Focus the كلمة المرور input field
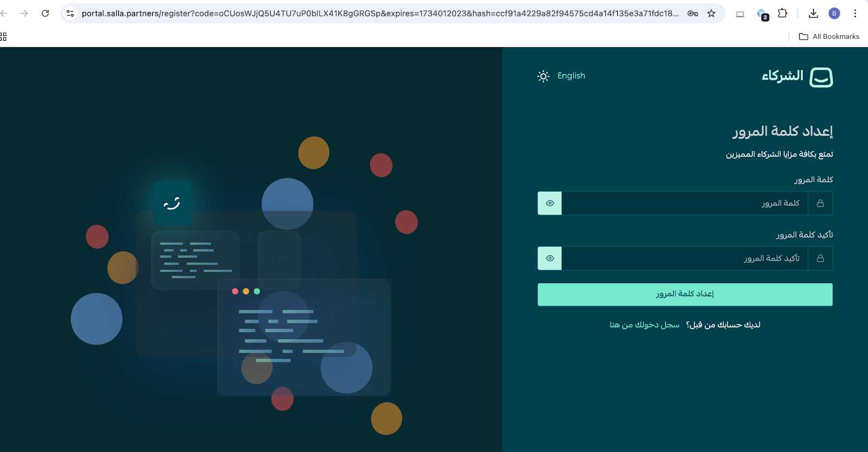 (x=685, y=203)
